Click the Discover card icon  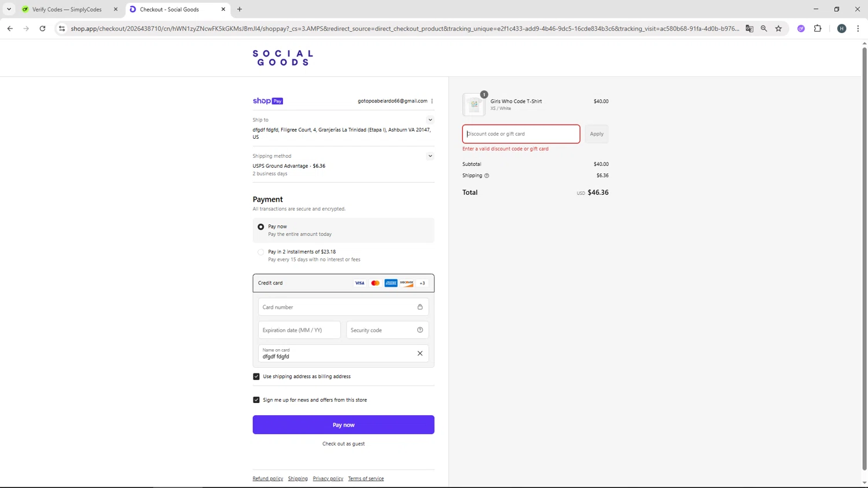point(406,283)
